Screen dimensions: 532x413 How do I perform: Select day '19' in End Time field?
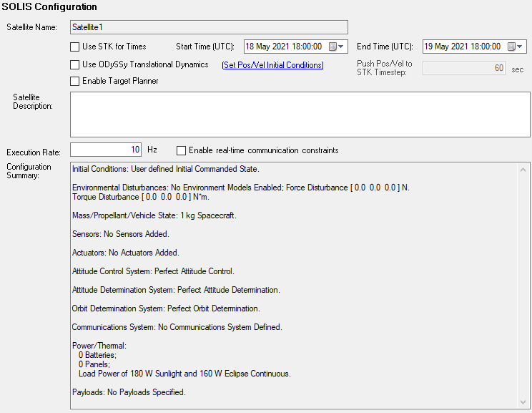429,47
